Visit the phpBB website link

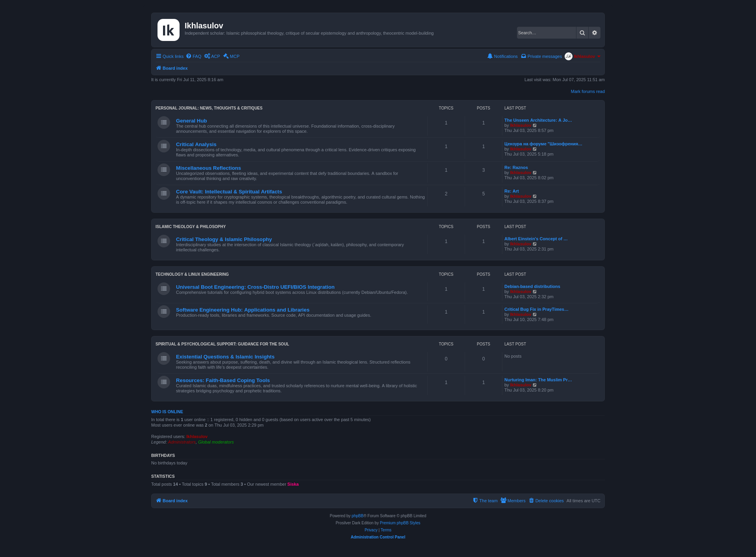click(x=358, y=516)
